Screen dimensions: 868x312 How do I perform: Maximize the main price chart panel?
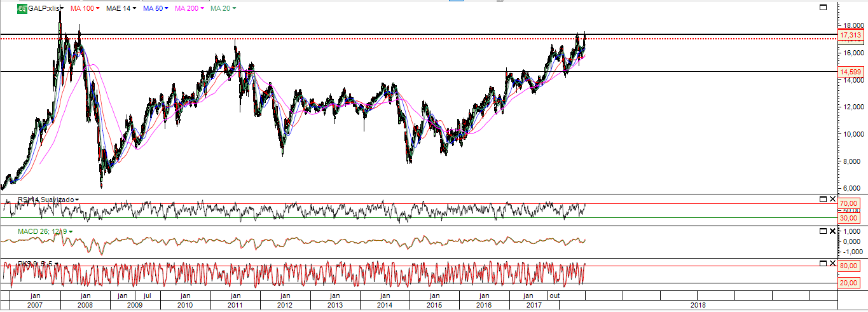(x=823, y=8)
